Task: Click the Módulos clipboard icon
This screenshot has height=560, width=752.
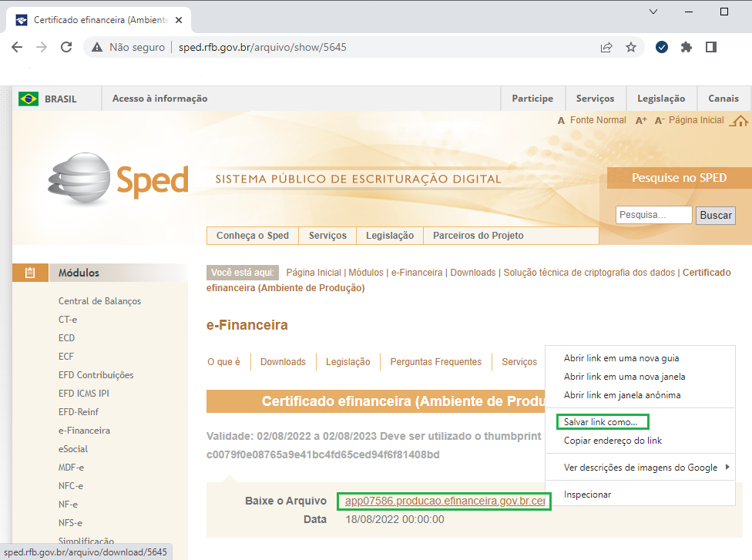Action: coord(30,273)
